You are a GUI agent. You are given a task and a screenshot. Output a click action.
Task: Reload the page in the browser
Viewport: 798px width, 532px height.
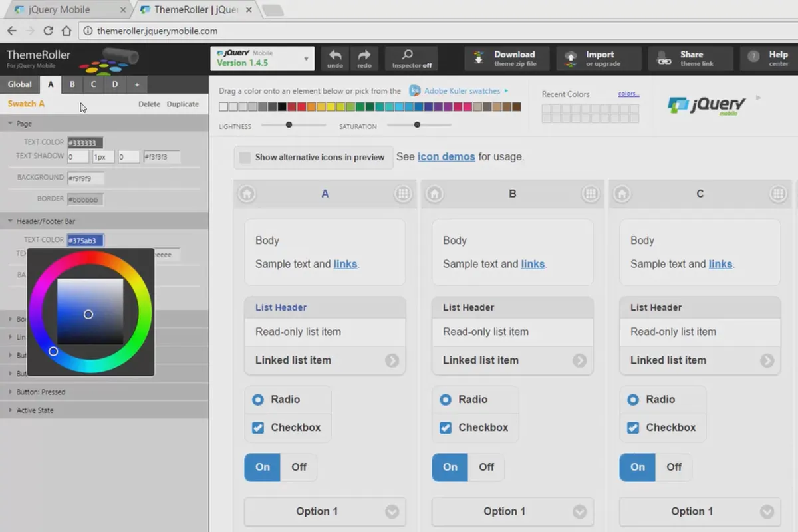(x=48, y=31)
